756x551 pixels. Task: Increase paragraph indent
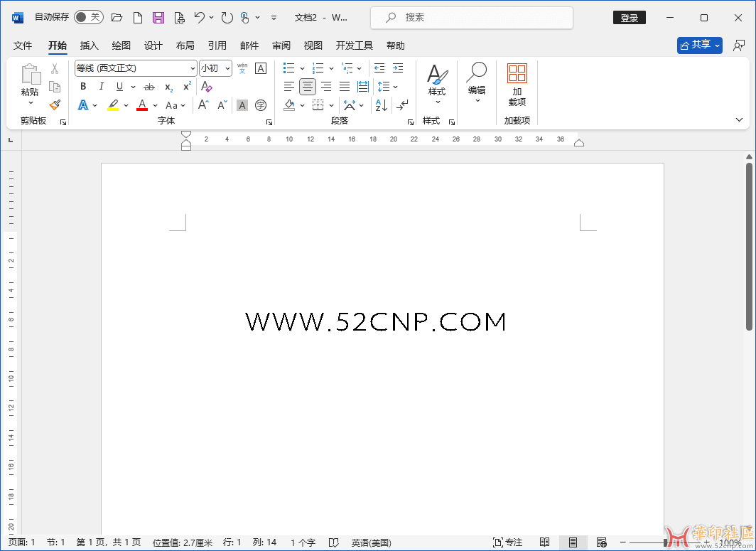[398, 68]
